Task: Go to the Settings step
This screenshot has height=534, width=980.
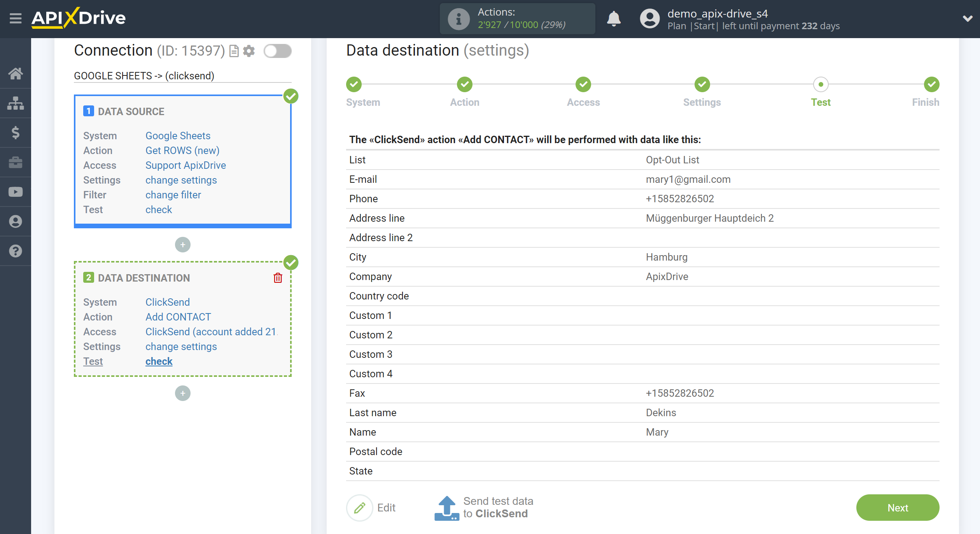Action: 702,84
